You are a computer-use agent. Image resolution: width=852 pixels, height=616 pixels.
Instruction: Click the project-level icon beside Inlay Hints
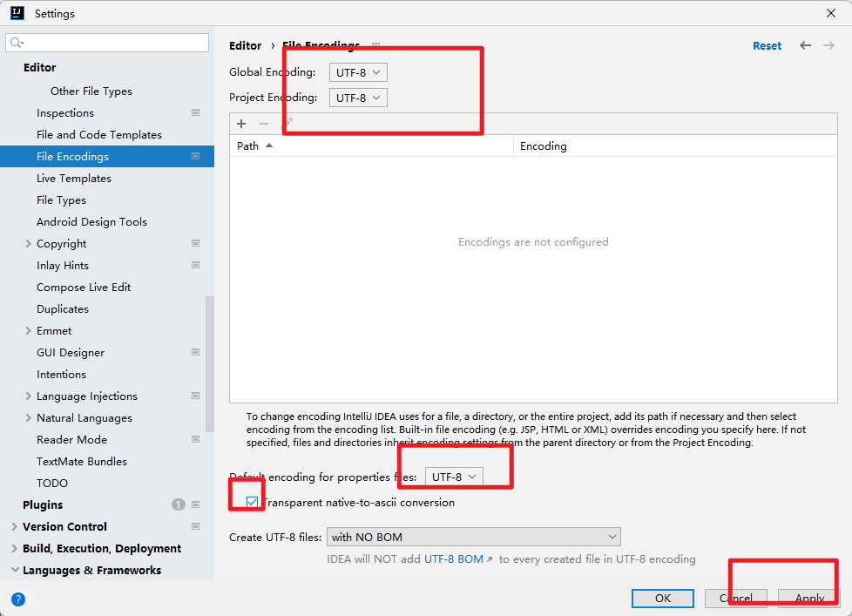[x=196, y=265]
